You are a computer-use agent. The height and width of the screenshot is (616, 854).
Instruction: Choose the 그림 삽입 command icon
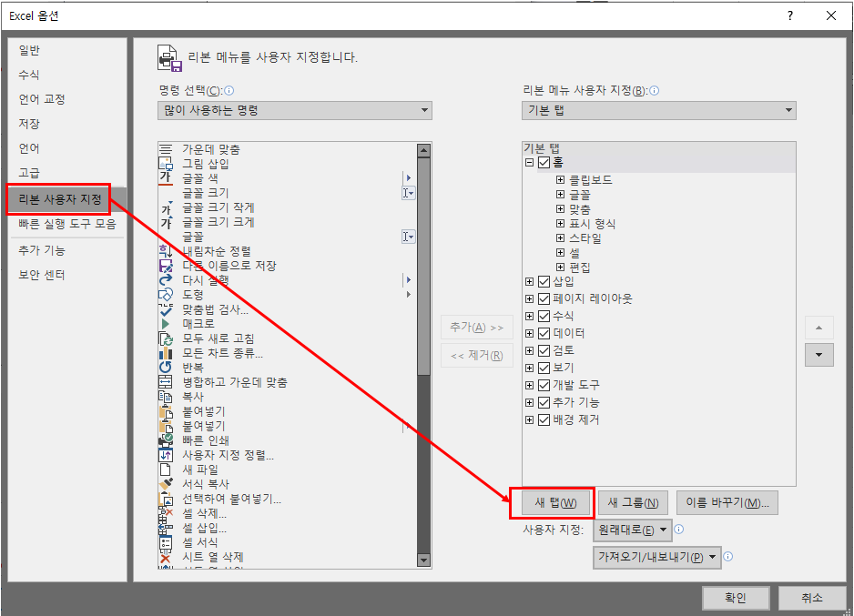166,163
